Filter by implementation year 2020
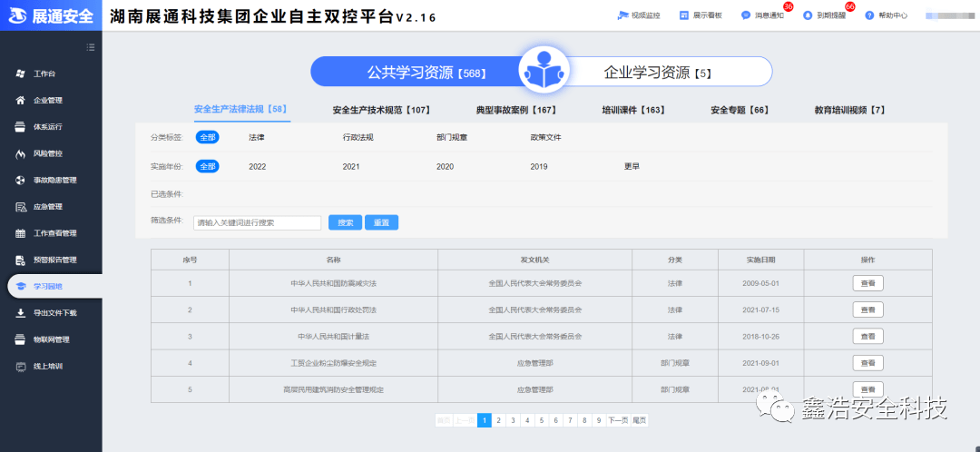This screenshot has height=452, width=980. [x=445, y=167]
